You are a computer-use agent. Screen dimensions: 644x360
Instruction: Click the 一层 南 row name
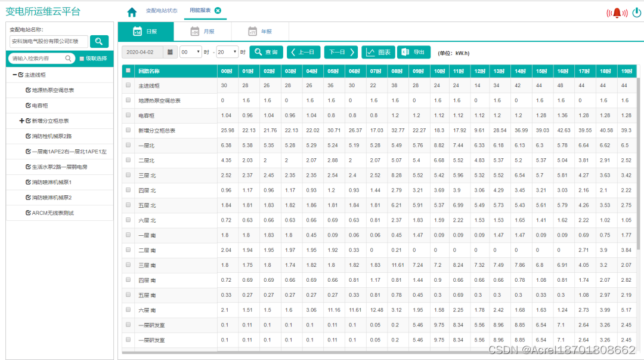point(147,235)
